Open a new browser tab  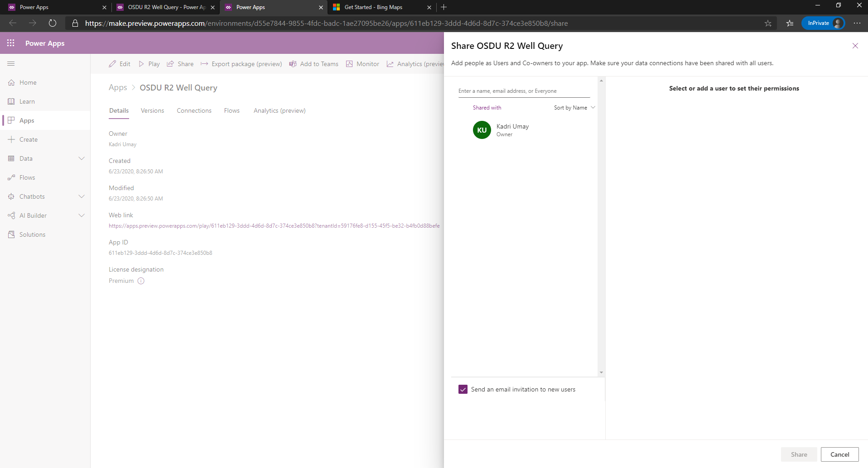(x=444, y=7)
